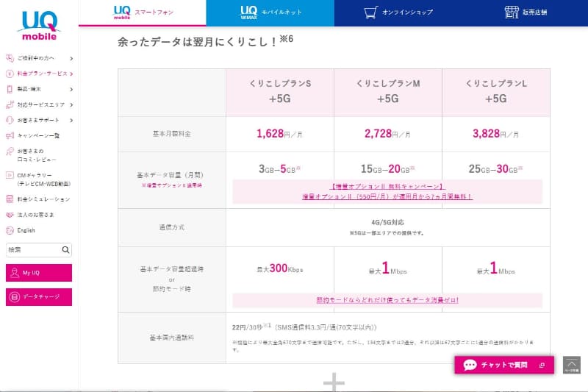
Task: Select くりこしプランM +5G header
Action: pos(388,91)
